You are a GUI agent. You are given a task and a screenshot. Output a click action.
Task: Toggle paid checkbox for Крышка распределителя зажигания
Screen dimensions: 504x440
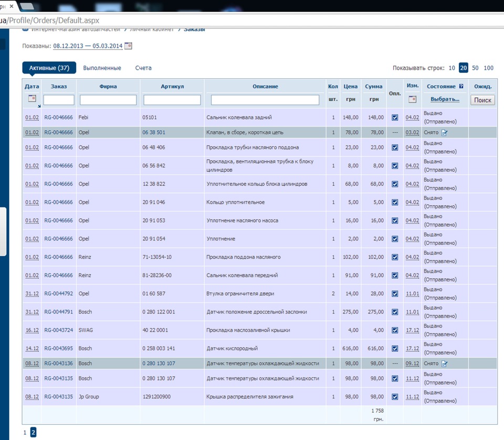395,397
